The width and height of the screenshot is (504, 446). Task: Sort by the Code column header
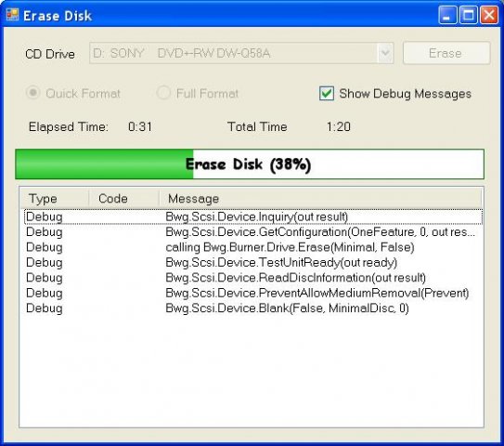124,199
